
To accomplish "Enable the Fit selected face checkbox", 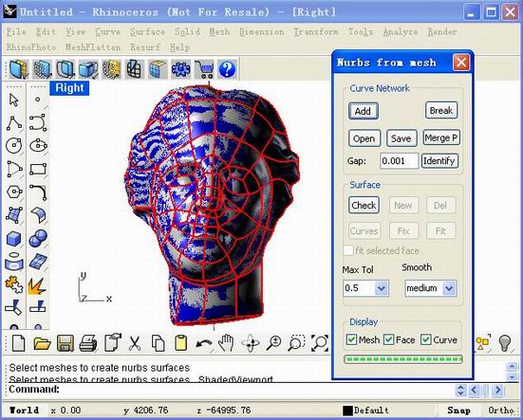I will [348, 250].
